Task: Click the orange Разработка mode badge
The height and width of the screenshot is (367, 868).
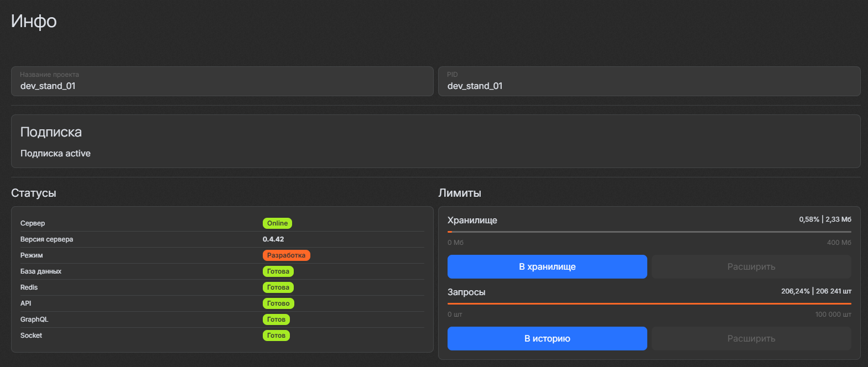Action: [286, 255]
